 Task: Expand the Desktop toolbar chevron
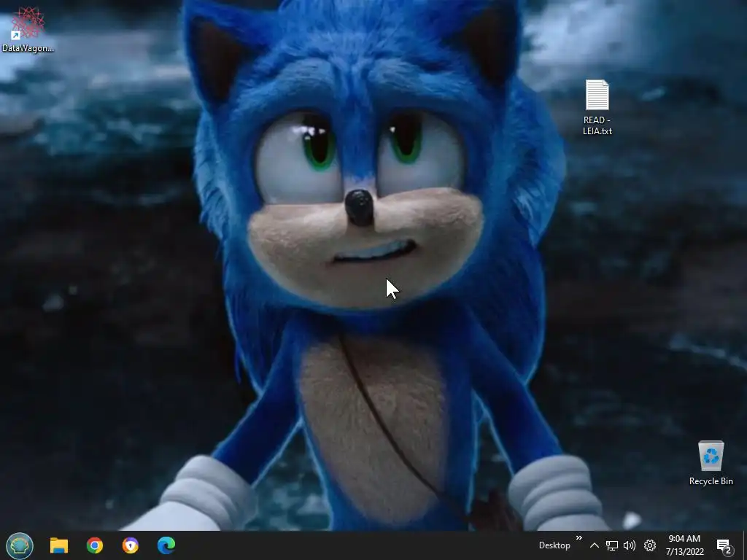[578, 538]
